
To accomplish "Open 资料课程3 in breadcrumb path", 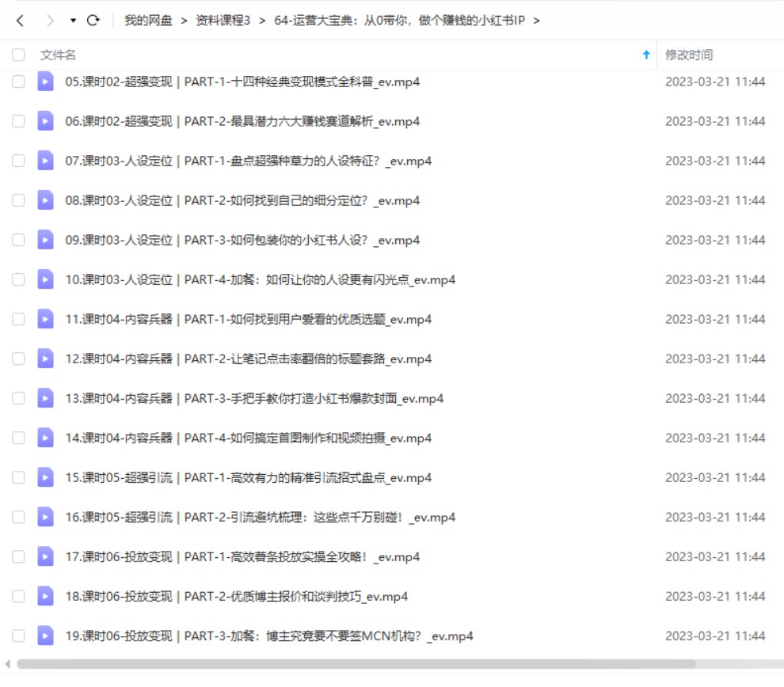I will click(223, 21).
